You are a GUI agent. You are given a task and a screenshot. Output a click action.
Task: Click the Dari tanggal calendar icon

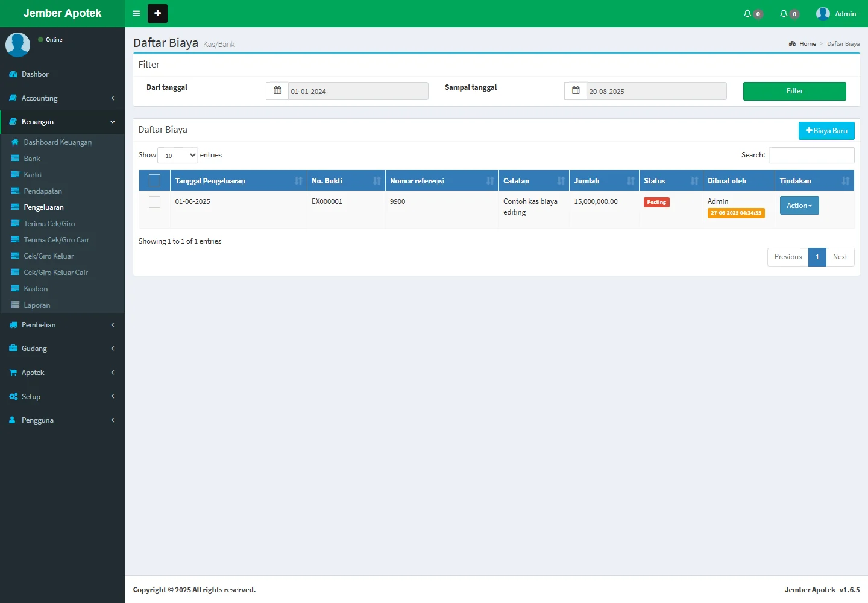click(277, 91)
